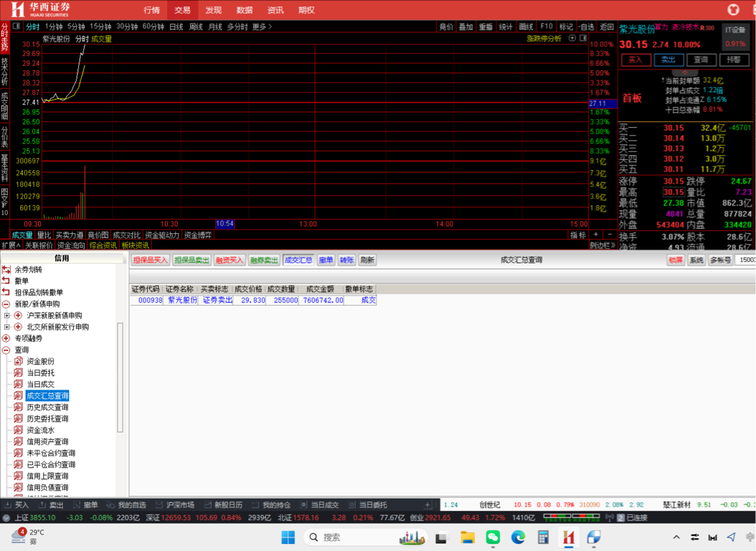Collapse the 新股/新债申购 tree node
756x551 pixels.
tap(6, 303)
